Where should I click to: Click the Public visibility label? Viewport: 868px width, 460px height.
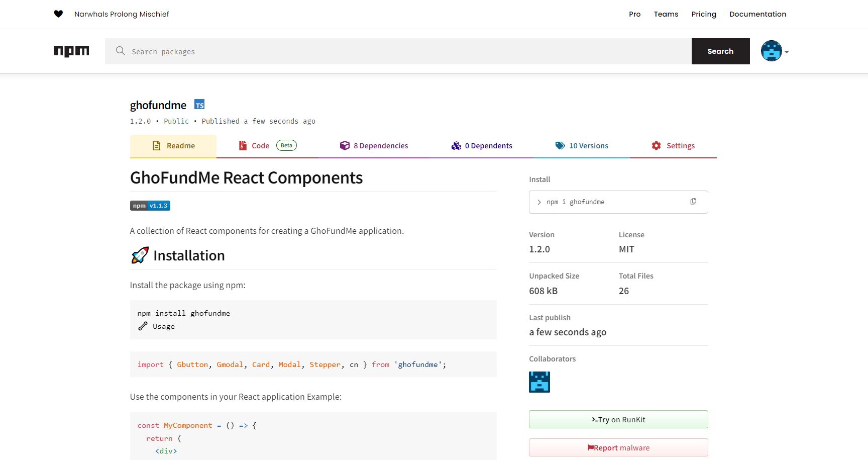point(176,121)
